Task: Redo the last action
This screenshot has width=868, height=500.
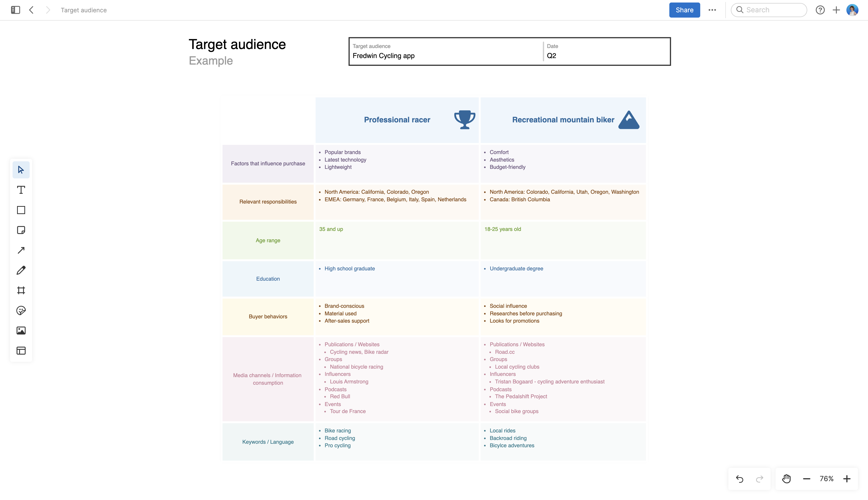Action: pos(759,478)
